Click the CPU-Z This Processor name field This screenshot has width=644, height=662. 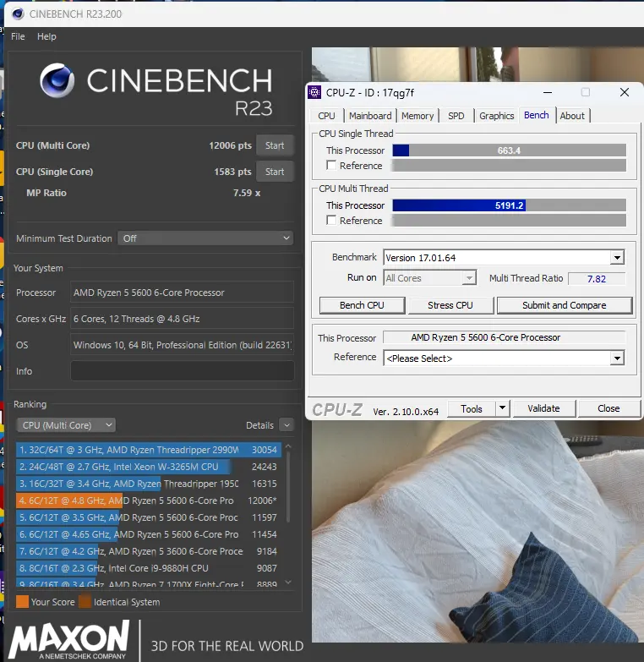[504, 337]
